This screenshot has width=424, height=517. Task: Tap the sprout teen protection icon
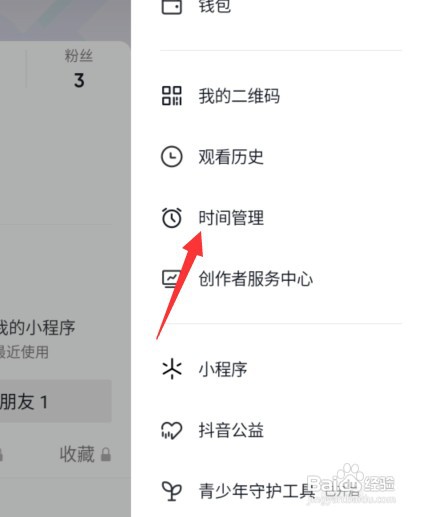(172, 491)
